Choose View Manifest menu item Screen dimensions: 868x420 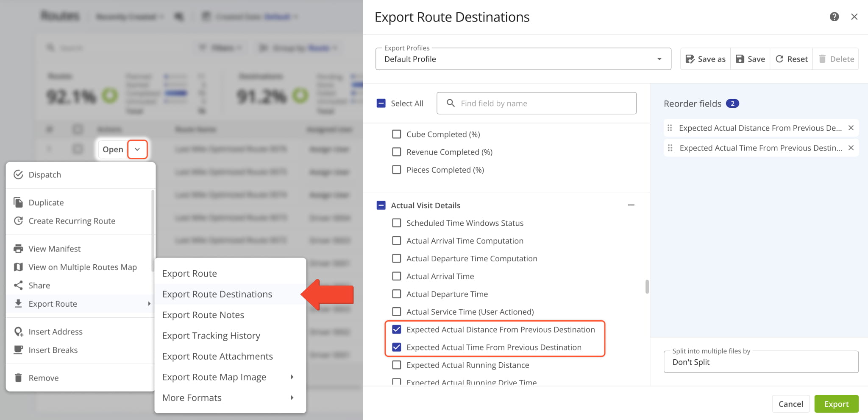pos(79,249)
